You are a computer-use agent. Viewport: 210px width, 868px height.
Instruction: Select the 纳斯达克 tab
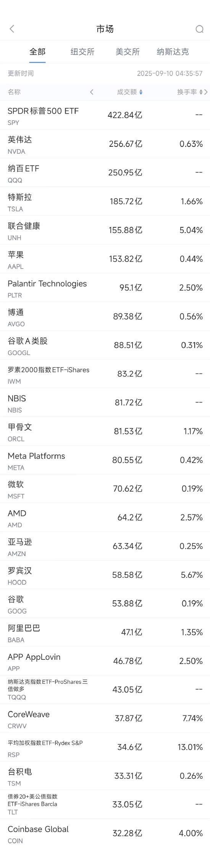point(173,52)
